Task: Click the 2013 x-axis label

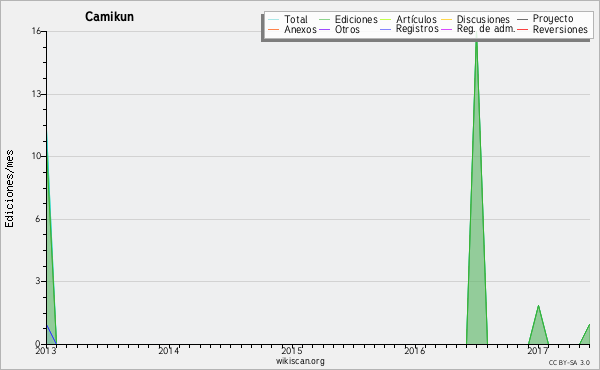Action: (x=46, y=351)
